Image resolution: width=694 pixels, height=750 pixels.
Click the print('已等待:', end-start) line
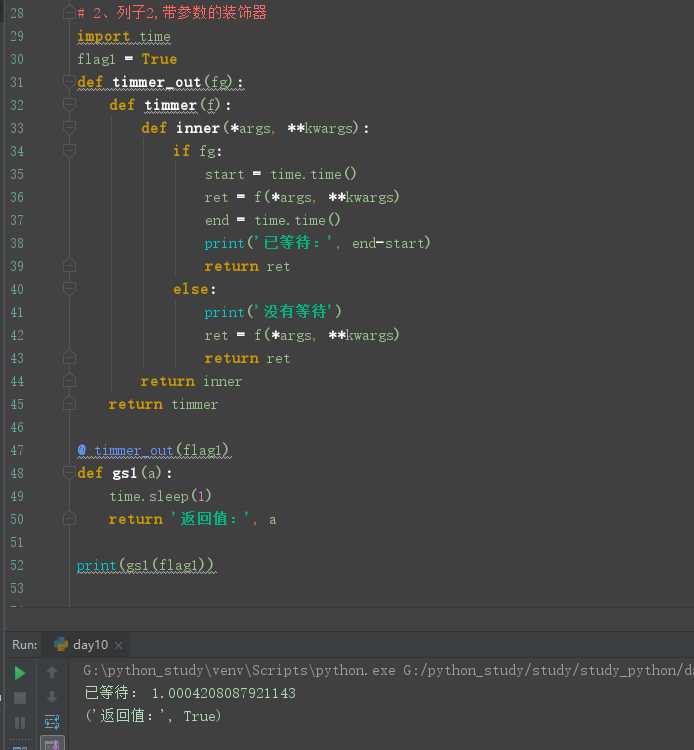[317, 243]
